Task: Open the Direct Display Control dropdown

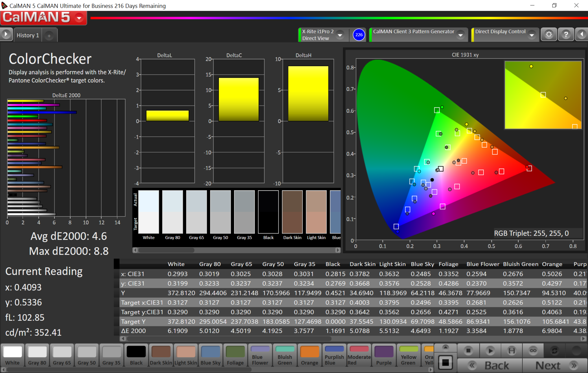Action: tap(532, 35)
